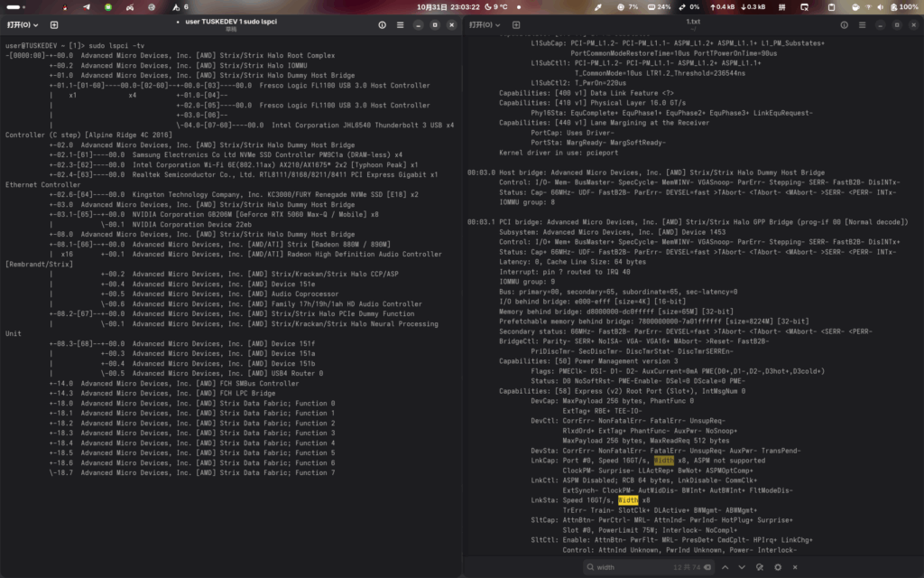This screenshot has width=924, height=578.
Task: Expand the 打开(O) dropdown in left window
Action: (23, 24)
